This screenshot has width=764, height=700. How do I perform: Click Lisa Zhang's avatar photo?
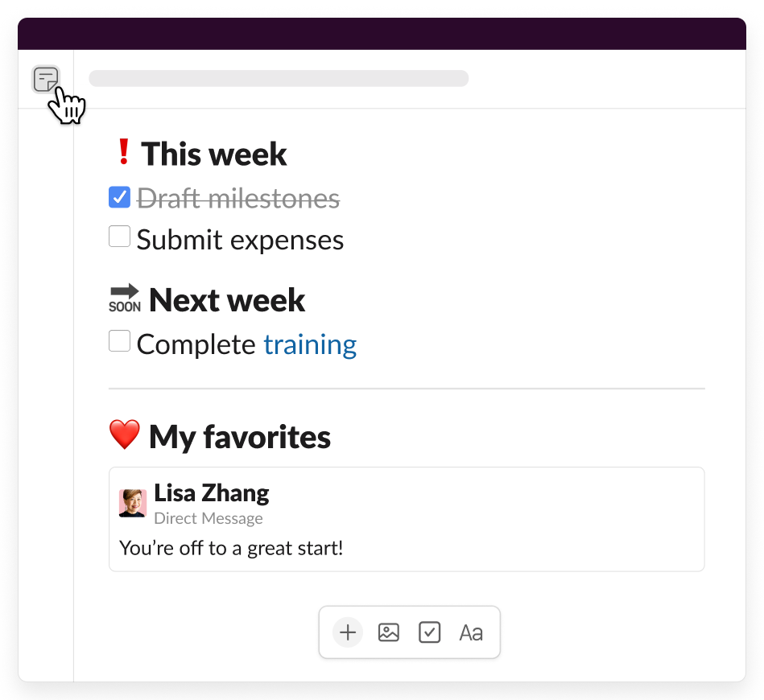133,503
